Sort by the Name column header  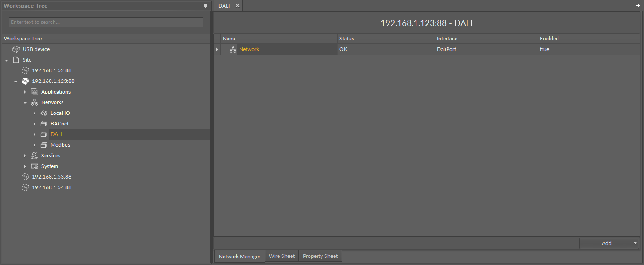[x=279, y=39]
